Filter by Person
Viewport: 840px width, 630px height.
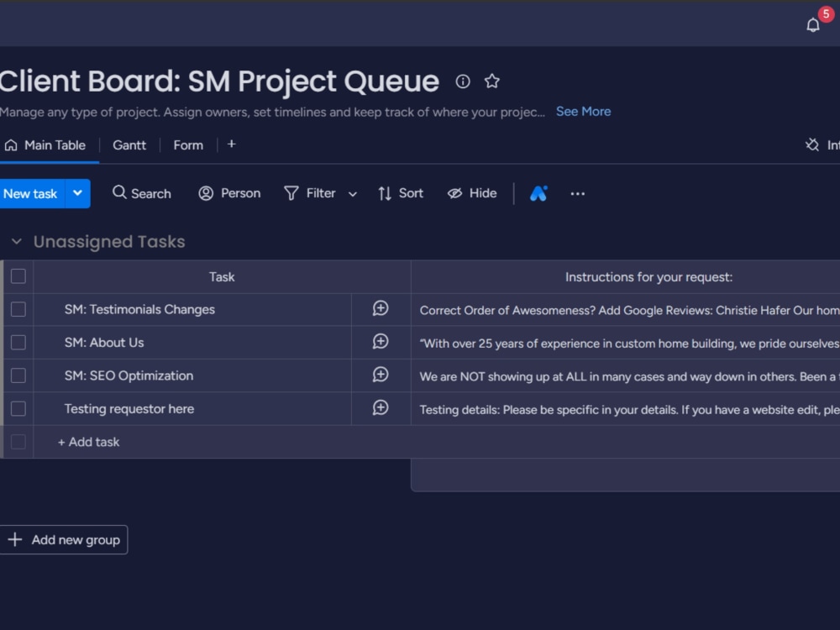(x=229, y=193)
